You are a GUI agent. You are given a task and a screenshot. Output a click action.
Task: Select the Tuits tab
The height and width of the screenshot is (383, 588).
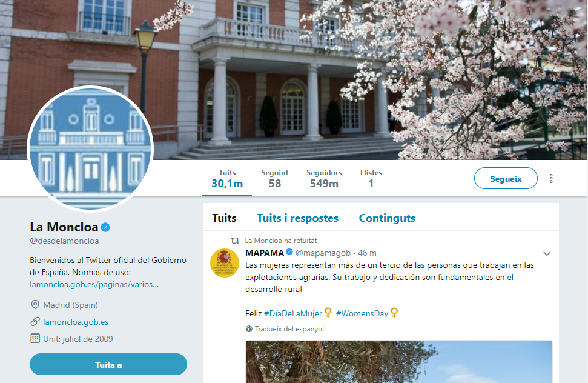click(224, 218)
